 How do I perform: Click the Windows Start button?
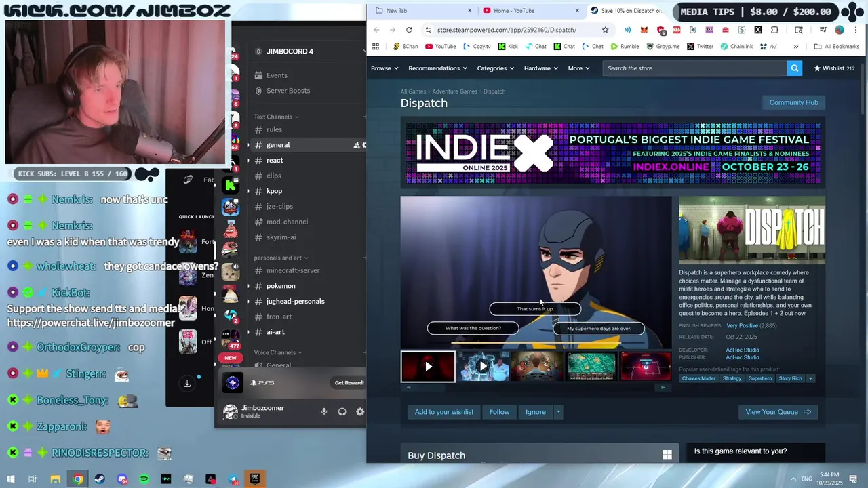(x=11, y=479)
